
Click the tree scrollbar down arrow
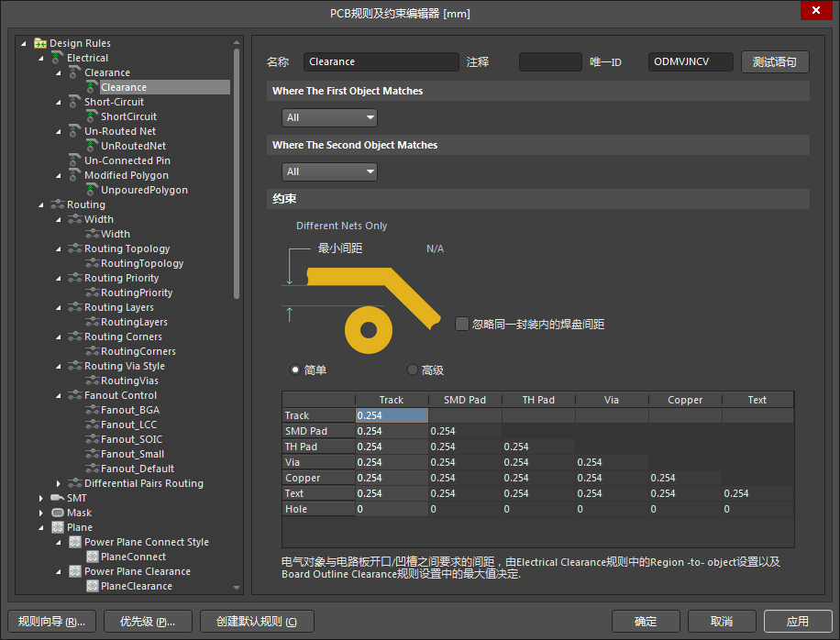click(x=237, y=588)
